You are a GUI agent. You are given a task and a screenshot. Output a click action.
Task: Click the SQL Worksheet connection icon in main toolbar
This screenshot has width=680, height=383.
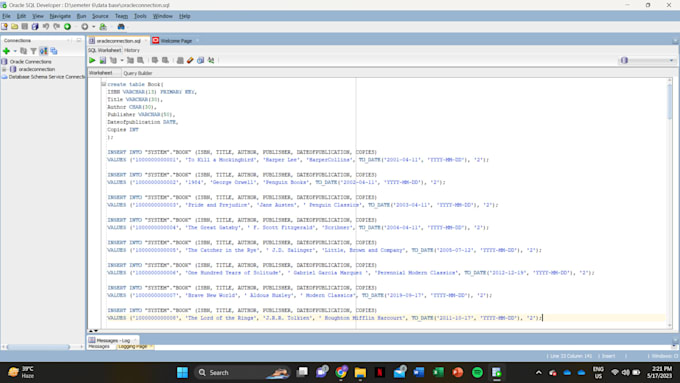[x=103, y=27]
